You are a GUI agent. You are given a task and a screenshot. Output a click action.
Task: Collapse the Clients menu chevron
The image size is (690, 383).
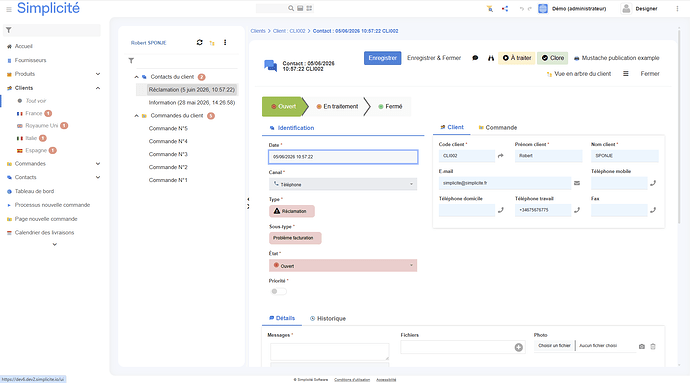(98, 88)
